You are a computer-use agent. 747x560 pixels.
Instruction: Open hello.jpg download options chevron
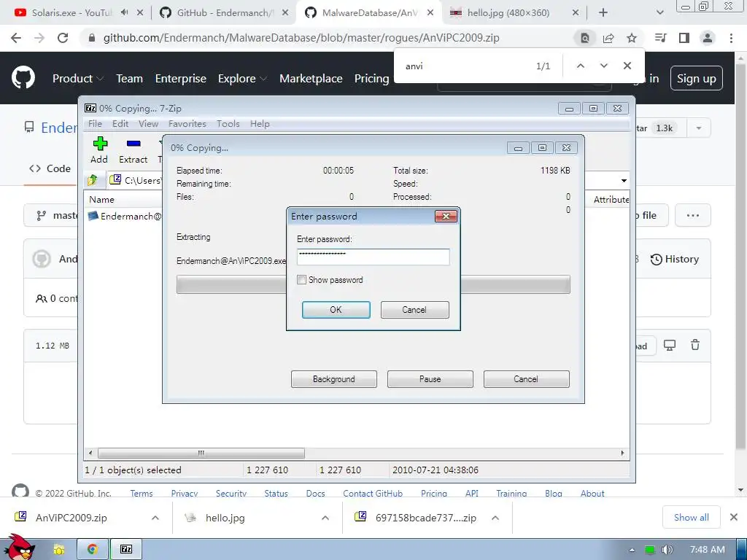[325, 518]
